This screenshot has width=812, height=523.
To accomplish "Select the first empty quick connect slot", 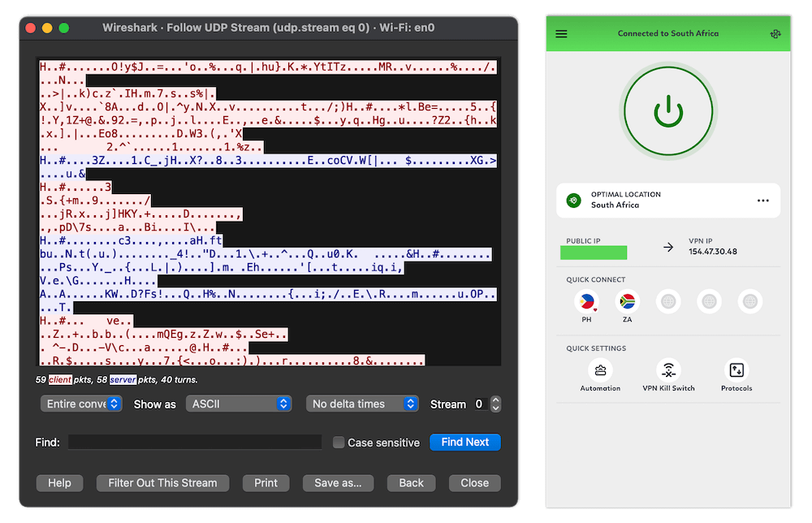I will point(668,301).
